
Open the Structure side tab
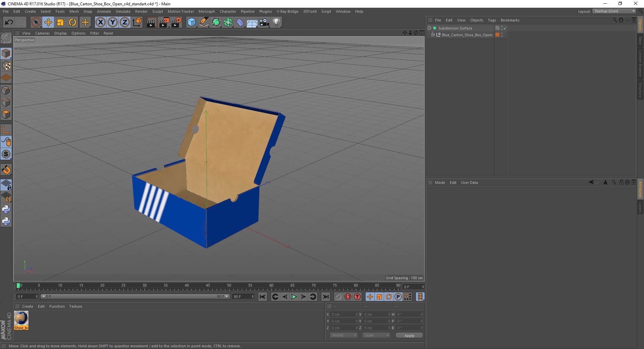pos(640,90)
